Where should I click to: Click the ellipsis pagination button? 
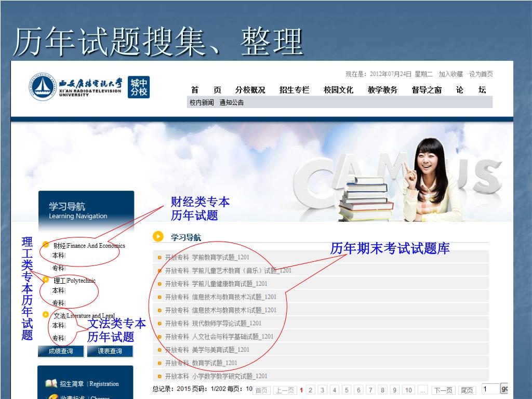click(422, 390)
